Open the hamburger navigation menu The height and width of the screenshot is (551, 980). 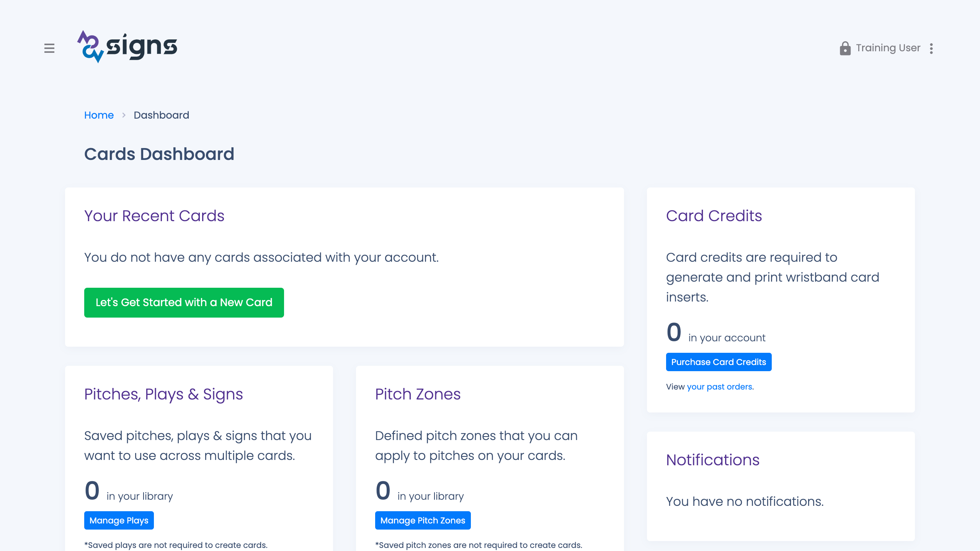click(x=49, y=49)
